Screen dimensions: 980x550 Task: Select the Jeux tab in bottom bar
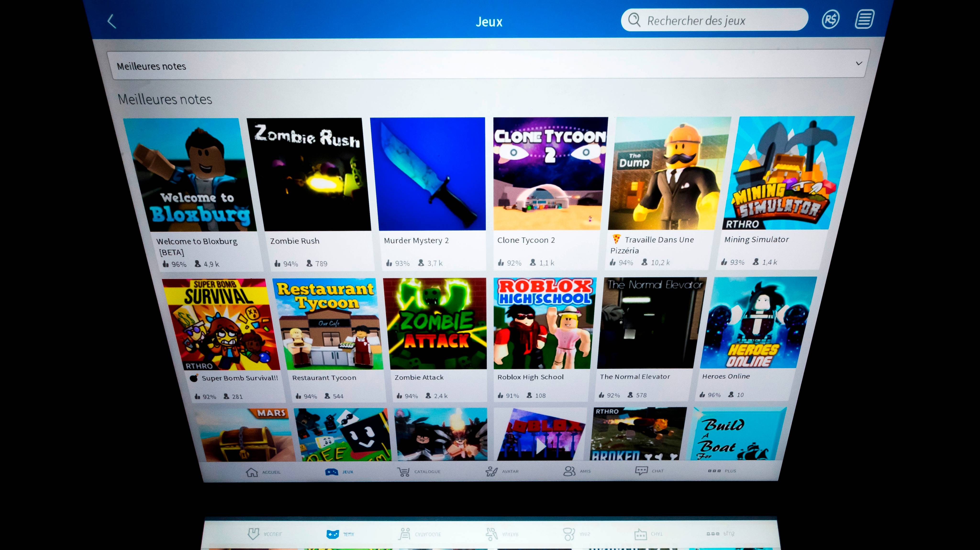pos(339,471)
